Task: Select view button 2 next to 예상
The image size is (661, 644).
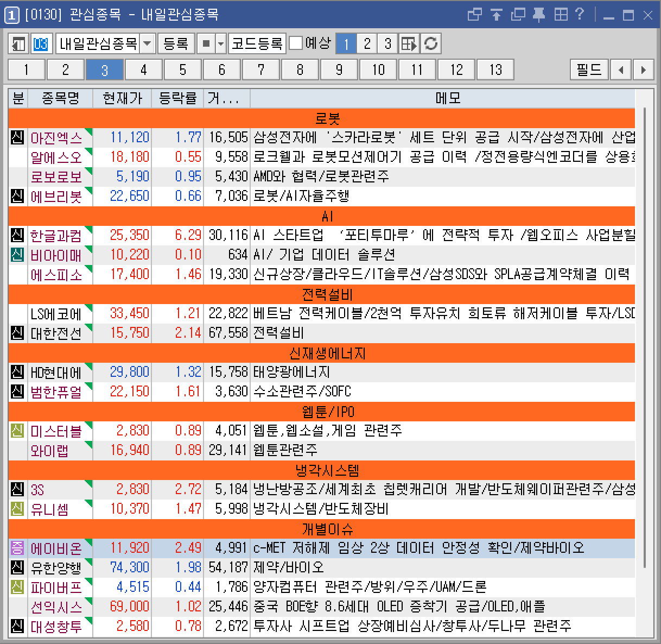Action: click(x=367, y=43)
